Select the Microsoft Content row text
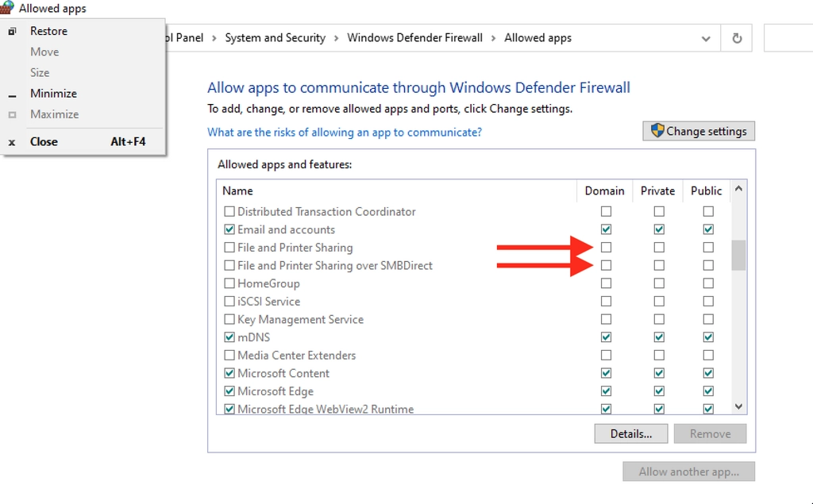The image size is (813, 504). coord(283,373)
